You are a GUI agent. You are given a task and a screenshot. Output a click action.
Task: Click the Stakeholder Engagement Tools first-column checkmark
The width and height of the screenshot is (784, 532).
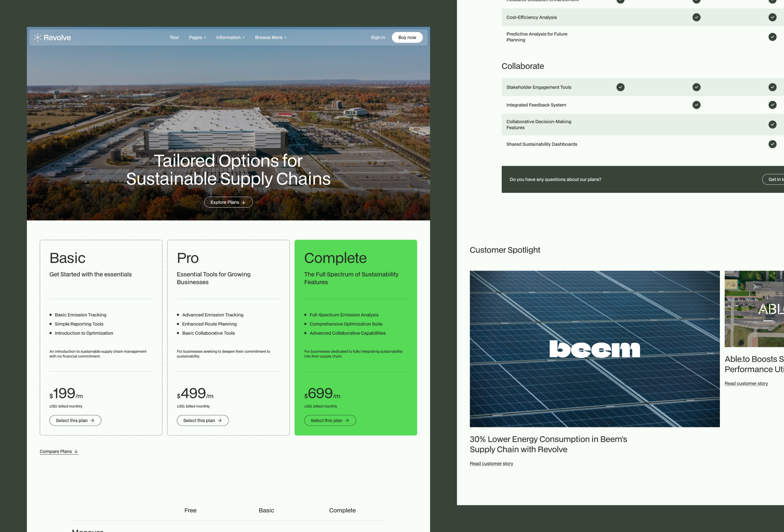(620, 87)
